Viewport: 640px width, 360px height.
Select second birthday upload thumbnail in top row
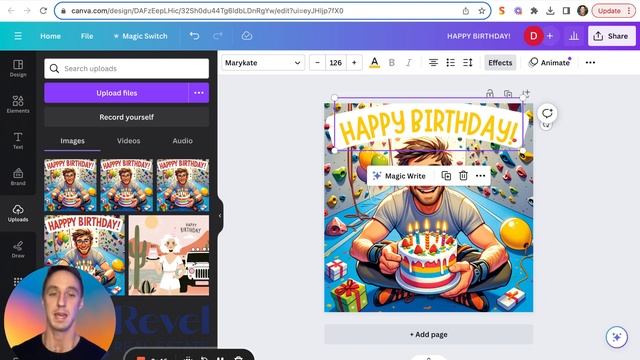(127, 185)
